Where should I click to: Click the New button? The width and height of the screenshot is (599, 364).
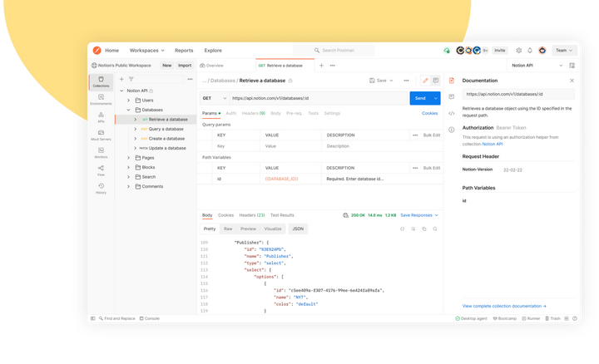coord(167,66)
